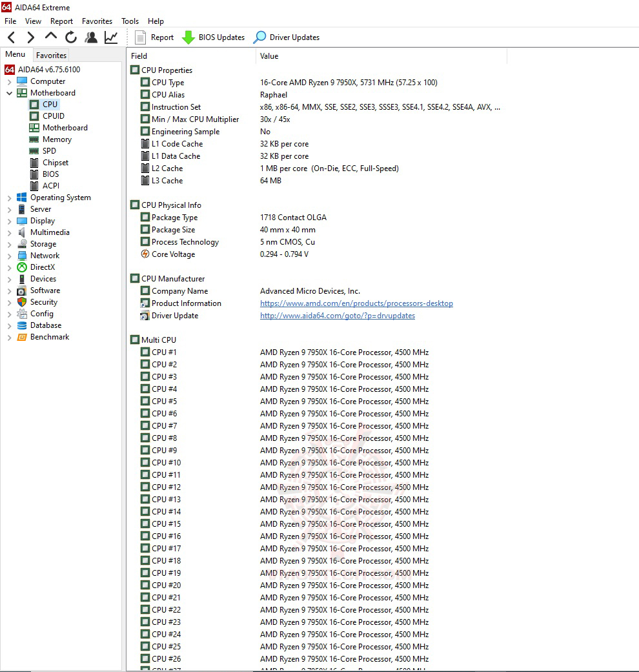This screenshot has width=639, height=672.
Task: Select SPD in the tree
Action: (x=49, y=151)
